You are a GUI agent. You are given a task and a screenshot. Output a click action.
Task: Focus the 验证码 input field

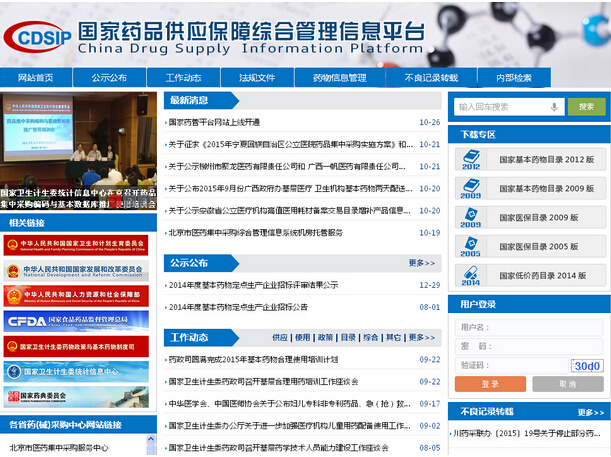coord(512,365)
